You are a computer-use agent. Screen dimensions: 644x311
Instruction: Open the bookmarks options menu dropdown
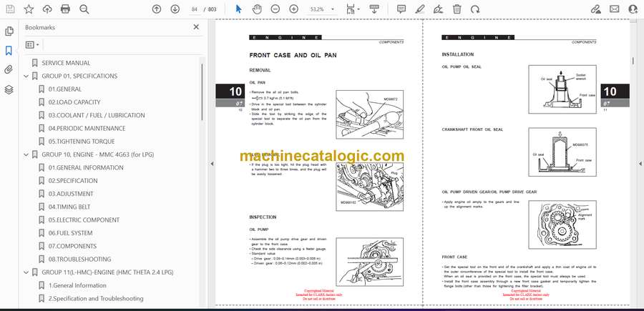pos(32,45)
